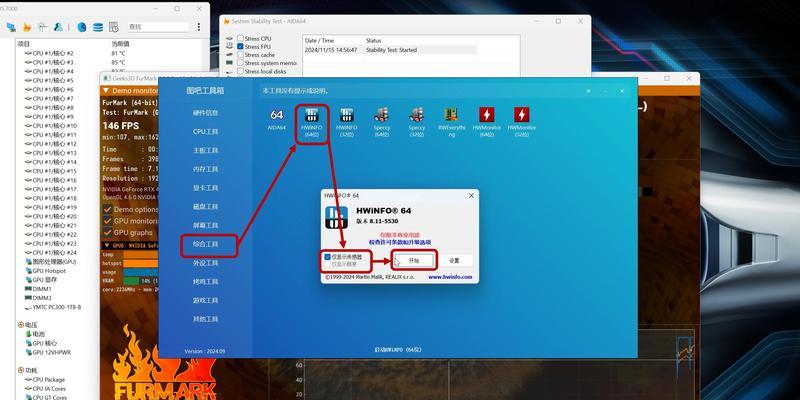800x400 pixels.
Task: Launch HWMonitor 32-bit tool
Action: click(x=521, y=122)
